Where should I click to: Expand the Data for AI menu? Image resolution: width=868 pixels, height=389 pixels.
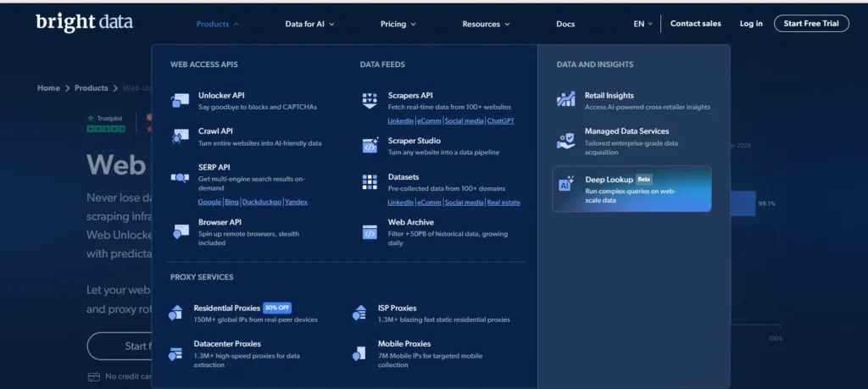pos(309,24)
